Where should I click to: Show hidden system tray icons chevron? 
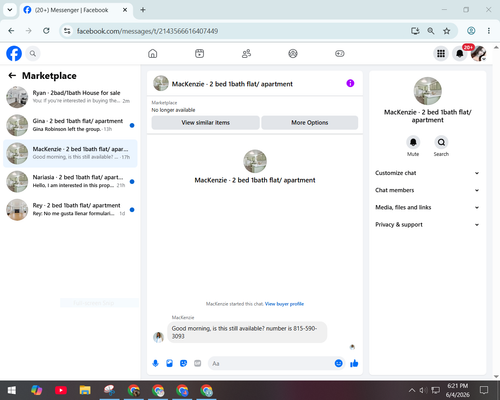click(x=412, y=390)
